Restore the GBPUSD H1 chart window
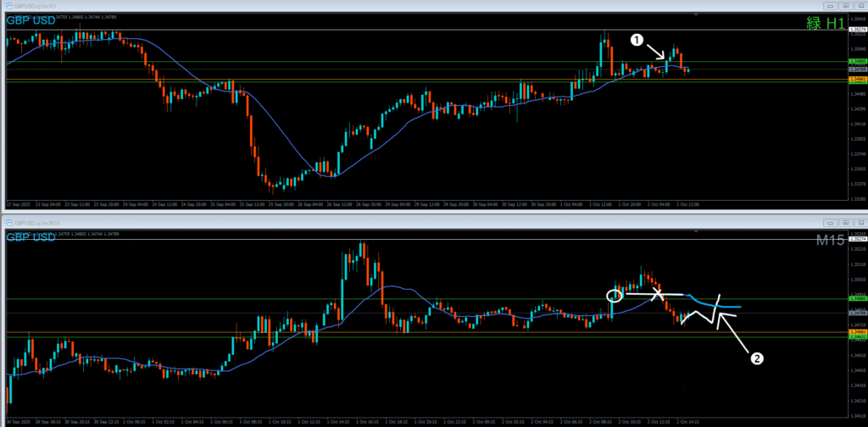This screenshot has height=427, width=868. click(845, 6)
